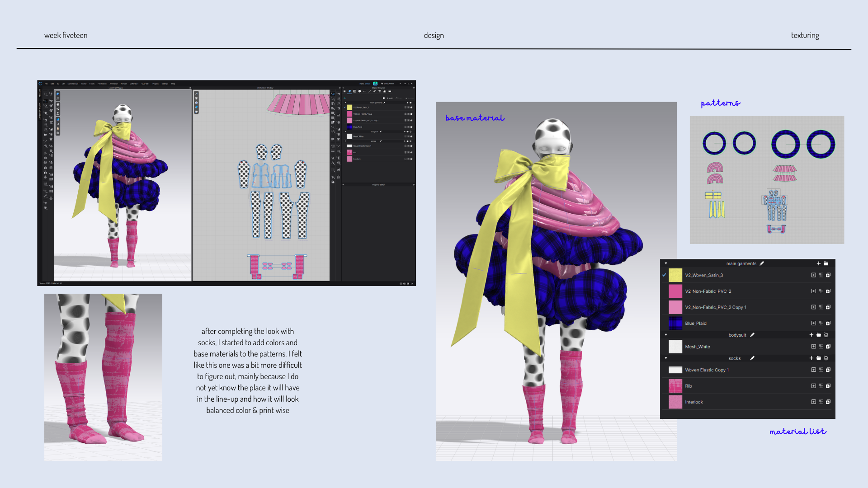868x488 pixels.
Task: Click the plus-square icon on V2_Woven_Satin_3 row
Action: coord(814,275)
